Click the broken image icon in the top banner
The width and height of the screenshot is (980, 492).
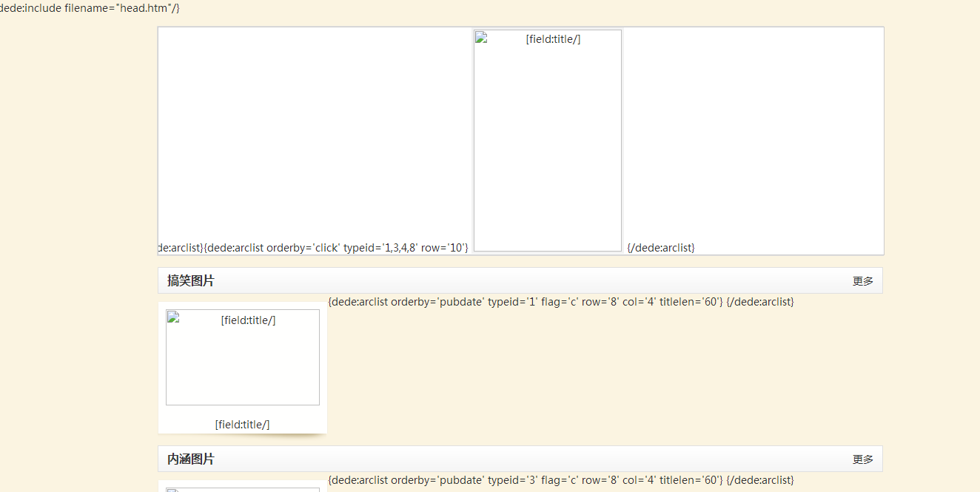(482, 38)
